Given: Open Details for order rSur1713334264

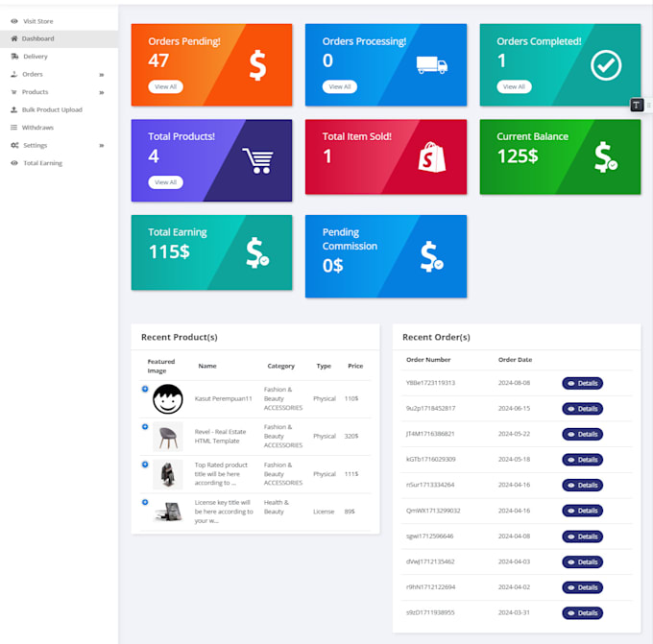Looking at the screenshot, I should [x=583, y=485].
